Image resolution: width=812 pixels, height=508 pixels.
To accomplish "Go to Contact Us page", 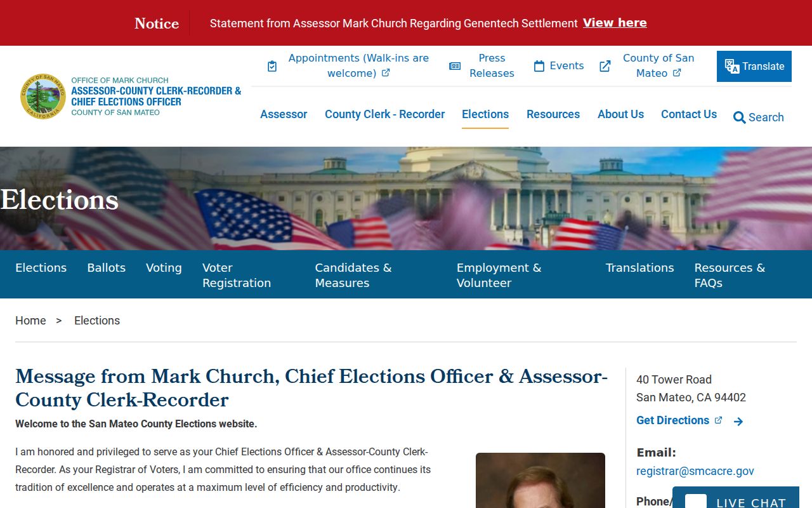I will (689, 114).
